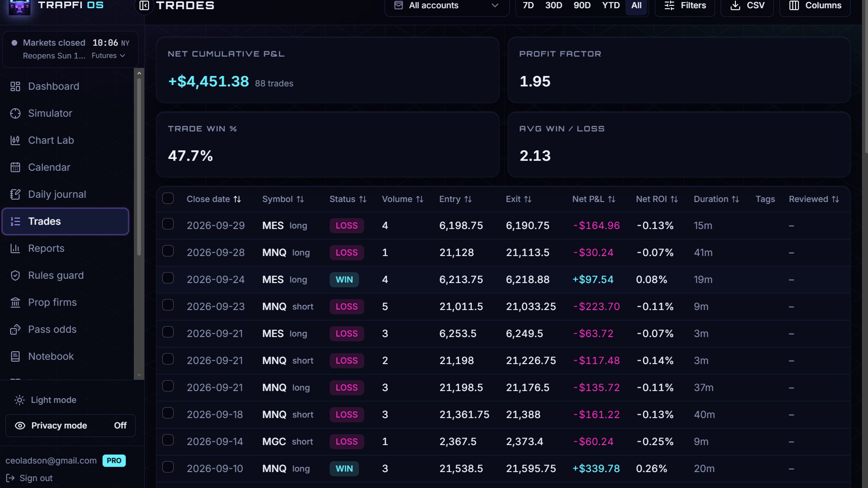Click the Simulator crosshair icon

click(x=15, y=114)
